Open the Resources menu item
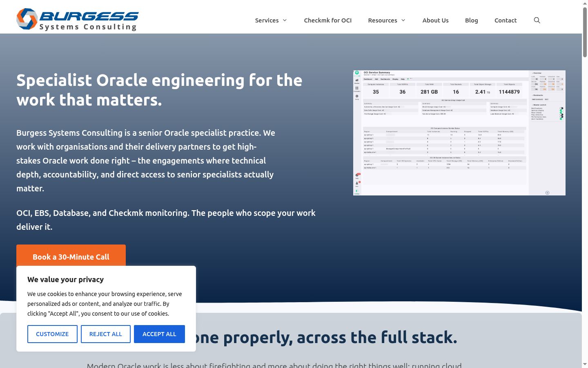Screen dimensions: 588x368 pyautogui.click(x=382, y=20)
